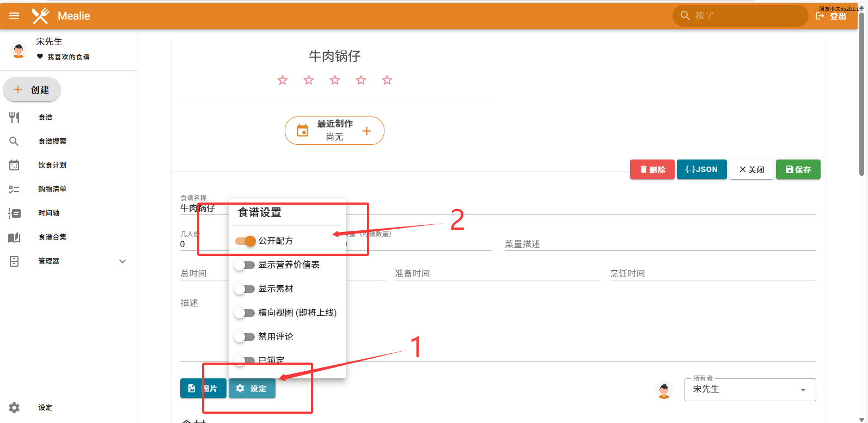This screenshot has width=868, height=423.
Task: Enable the 显示营养价值表 switch
Action: [244, 265]
